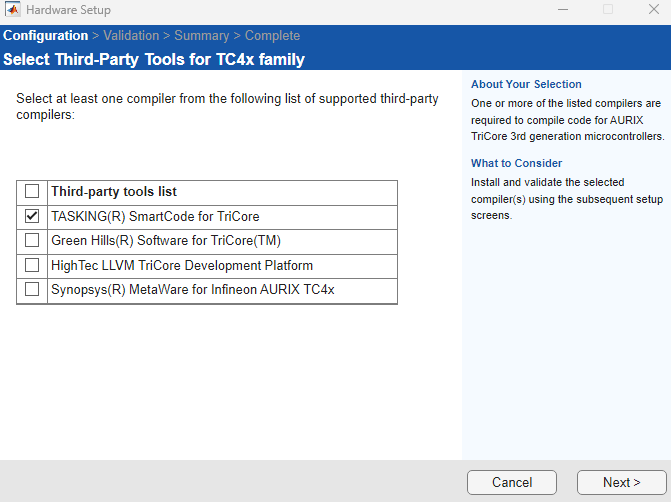Tick the Synopsys(R) MetaWare for AURIX checkbox
Screen dimensions: 671x502
[x=32, y=291]
